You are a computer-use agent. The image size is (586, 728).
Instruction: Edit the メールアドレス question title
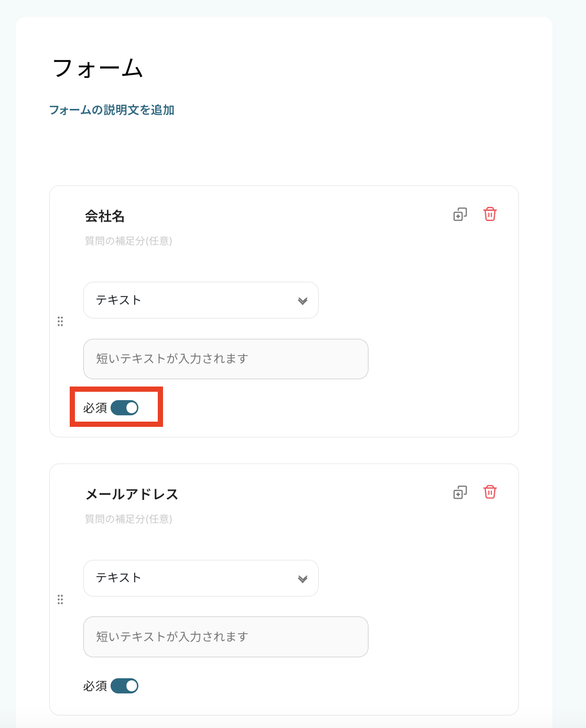[x=132, y=494]
